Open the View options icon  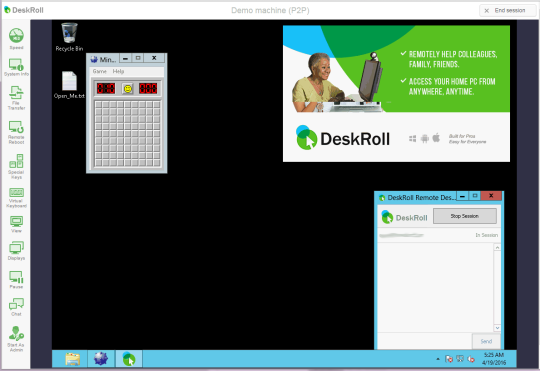point(16,224)
